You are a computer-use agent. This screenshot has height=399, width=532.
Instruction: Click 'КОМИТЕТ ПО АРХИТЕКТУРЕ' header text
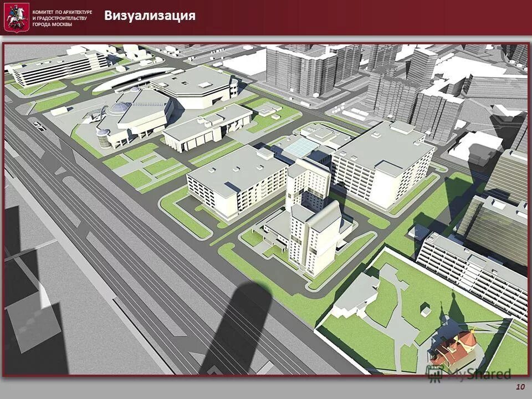(x=62, y=12)
